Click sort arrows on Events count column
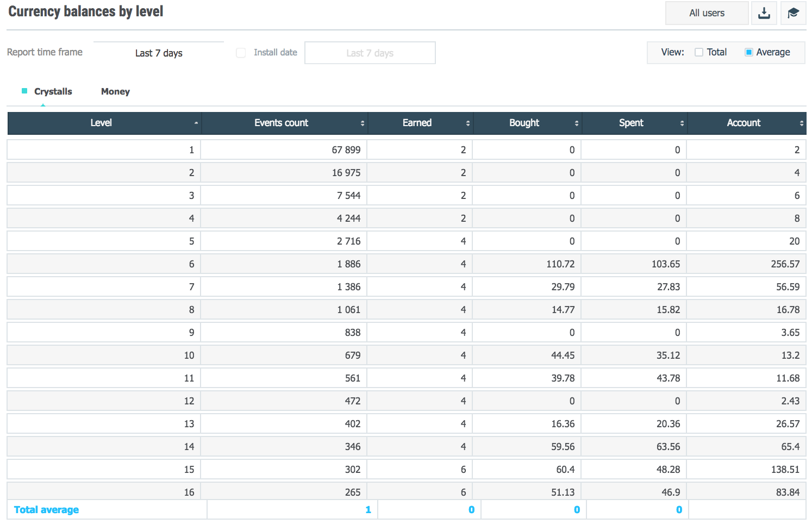 coord(362,123)
